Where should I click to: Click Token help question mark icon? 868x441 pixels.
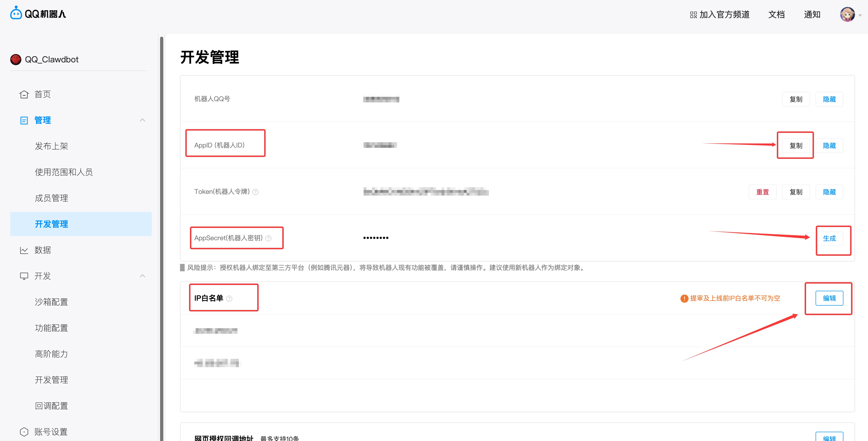tap(255, 192)
